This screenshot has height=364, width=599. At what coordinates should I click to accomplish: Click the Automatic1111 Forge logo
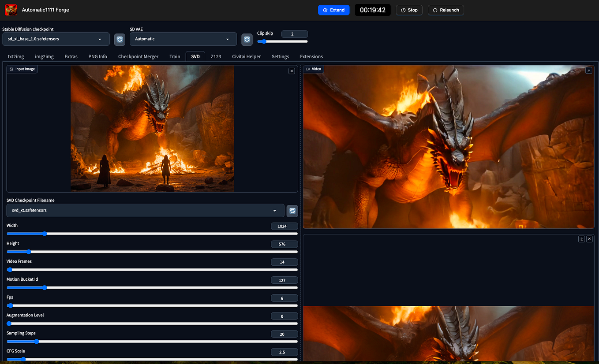point(10,10)
